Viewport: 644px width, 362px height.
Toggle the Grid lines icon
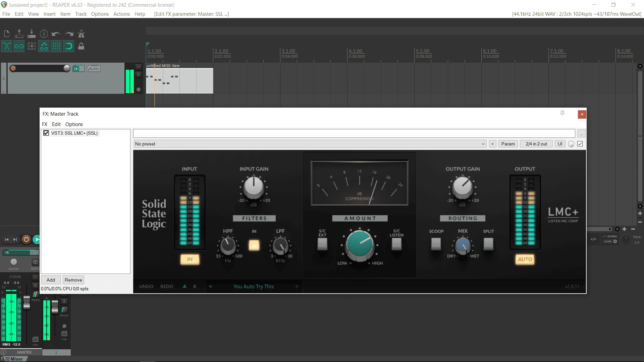coord(56,46)
